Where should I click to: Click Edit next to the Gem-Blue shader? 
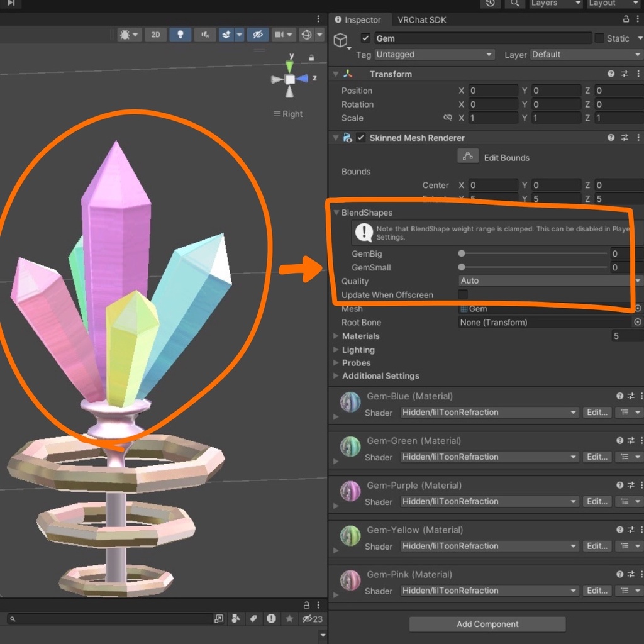click(596, 412)
